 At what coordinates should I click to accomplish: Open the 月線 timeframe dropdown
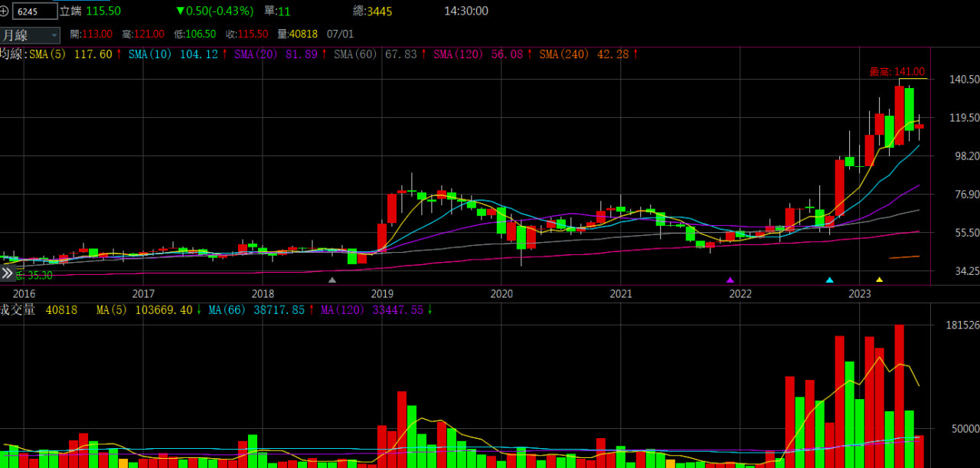[30, 35]
